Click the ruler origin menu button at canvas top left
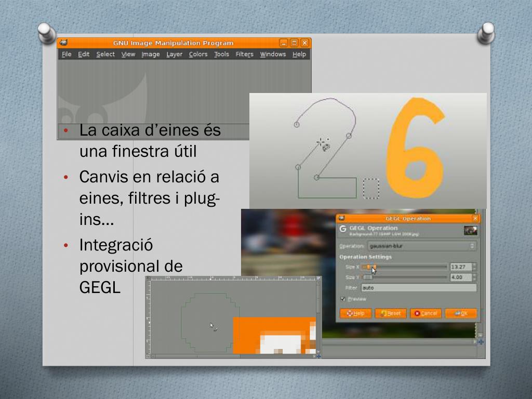The height and width of the screenshot is (399, 532). 148,278
